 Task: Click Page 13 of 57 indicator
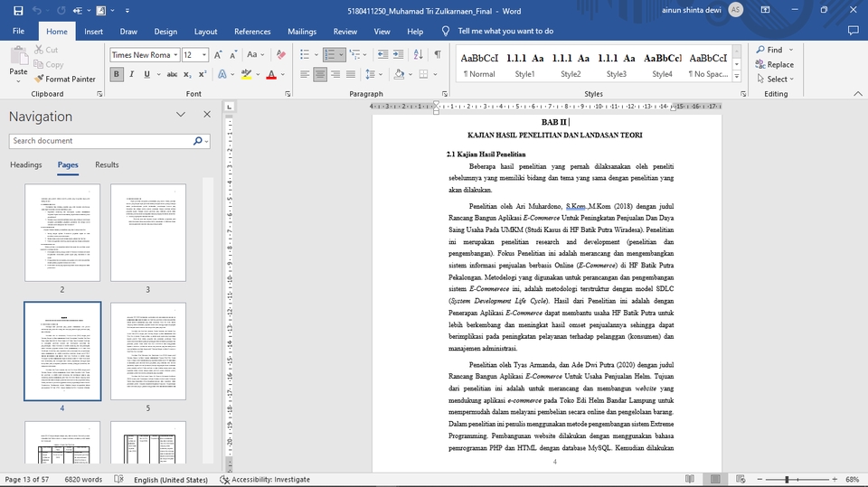pyautogui.click(x=26, y=479)
